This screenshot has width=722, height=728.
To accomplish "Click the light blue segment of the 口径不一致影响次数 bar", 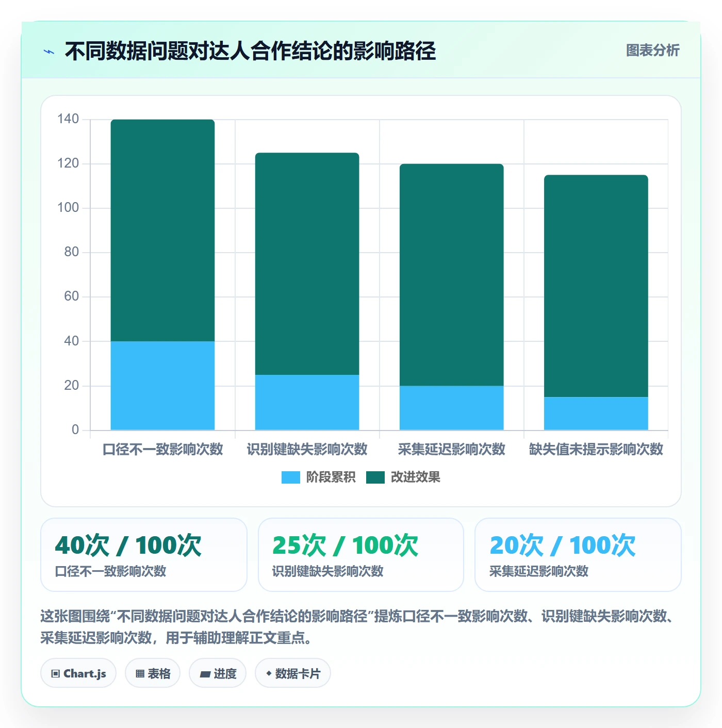I will click(x=162, y=386).
